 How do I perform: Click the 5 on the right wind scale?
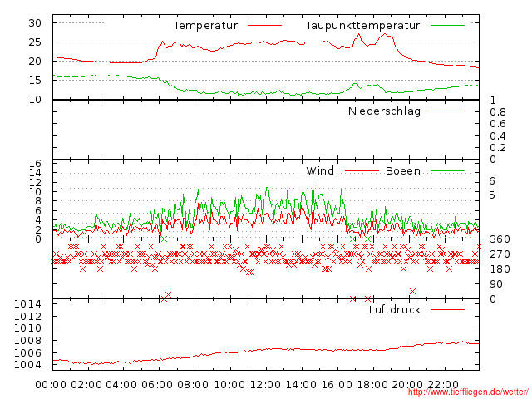pyautogui.click(x=492, y=195)
